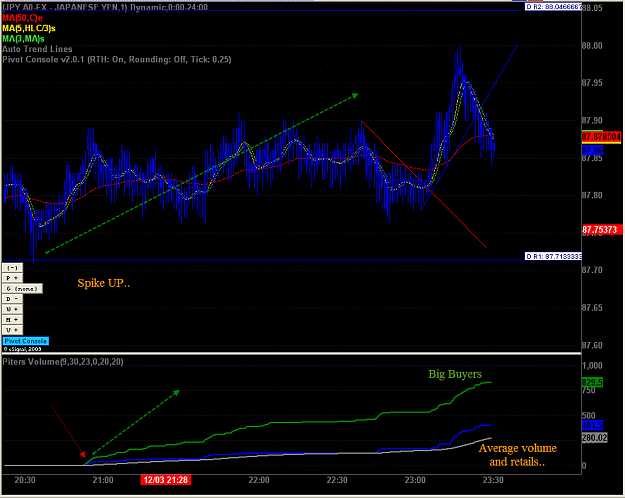Click the green 829.5 volume value marker
This screenshot has width=625, height=498.
point(592,383)
